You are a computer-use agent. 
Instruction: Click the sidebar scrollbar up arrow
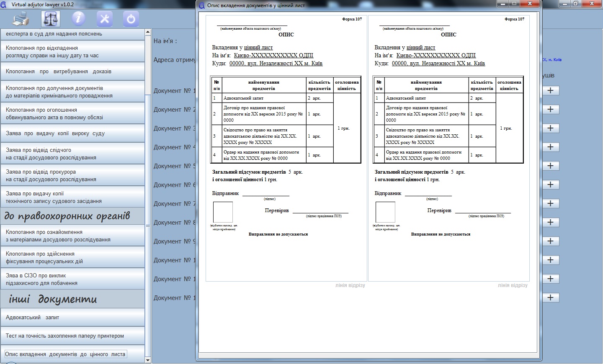coord(148,32)
